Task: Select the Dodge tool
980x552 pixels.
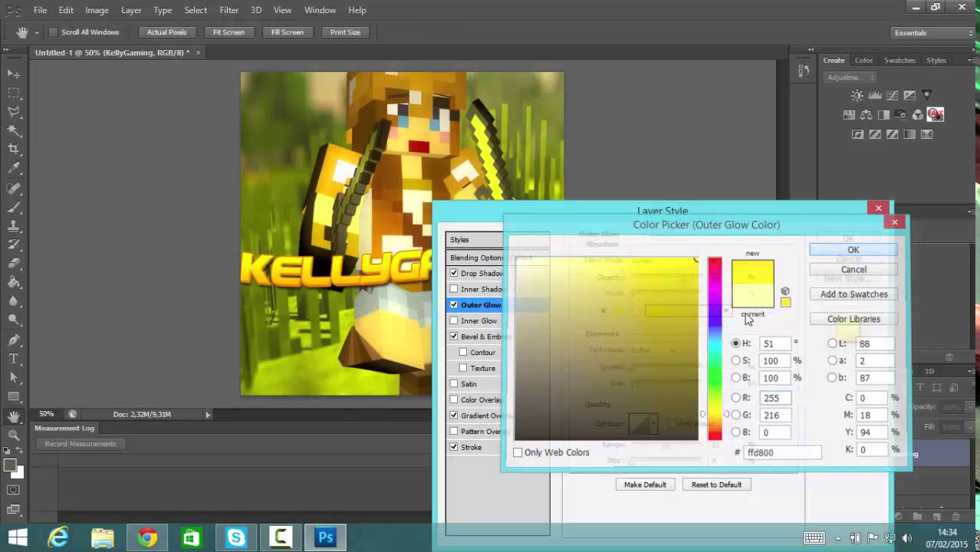Action: pos(14,320)
